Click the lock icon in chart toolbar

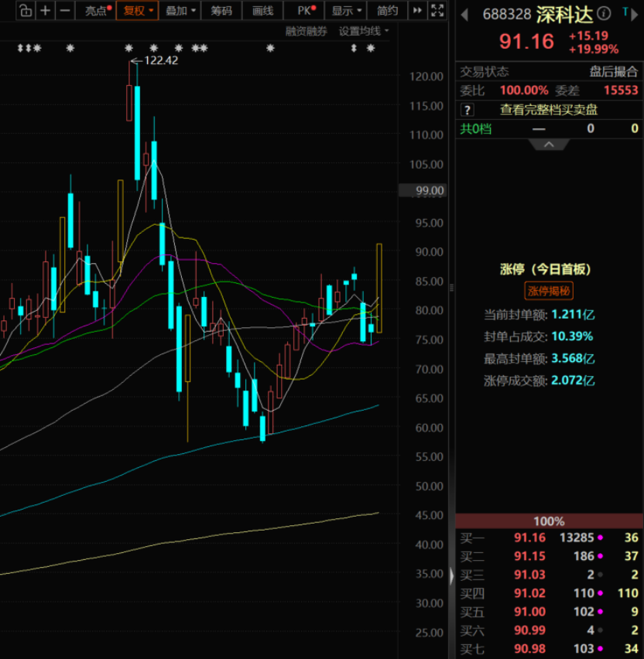(26, 11)
